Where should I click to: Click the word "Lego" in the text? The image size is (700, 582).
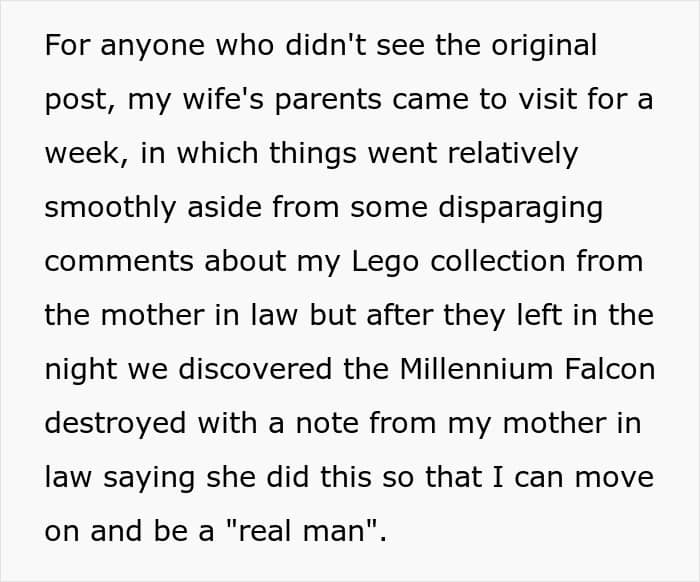[x=385, y=263]
